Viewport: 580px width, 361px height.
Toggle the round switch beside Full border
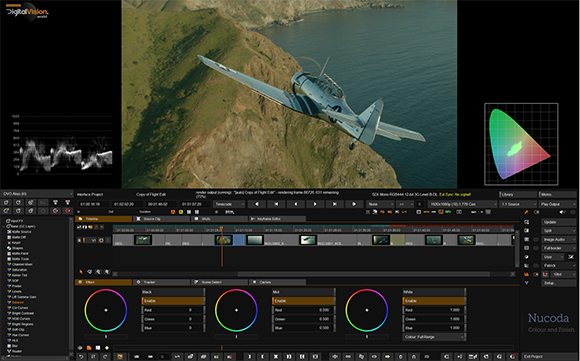click(x=536, y=248)
